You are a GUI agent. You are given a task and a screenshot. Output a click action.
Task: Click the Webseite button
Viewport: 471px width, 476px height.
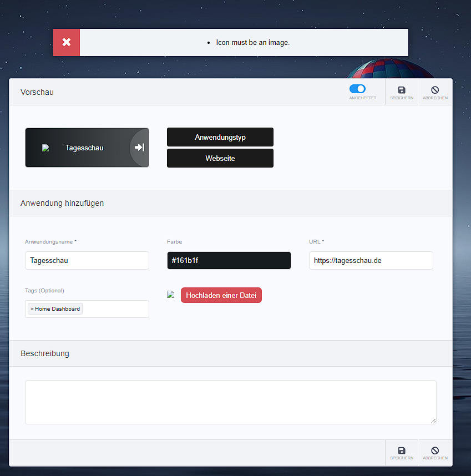pos(220,158)
